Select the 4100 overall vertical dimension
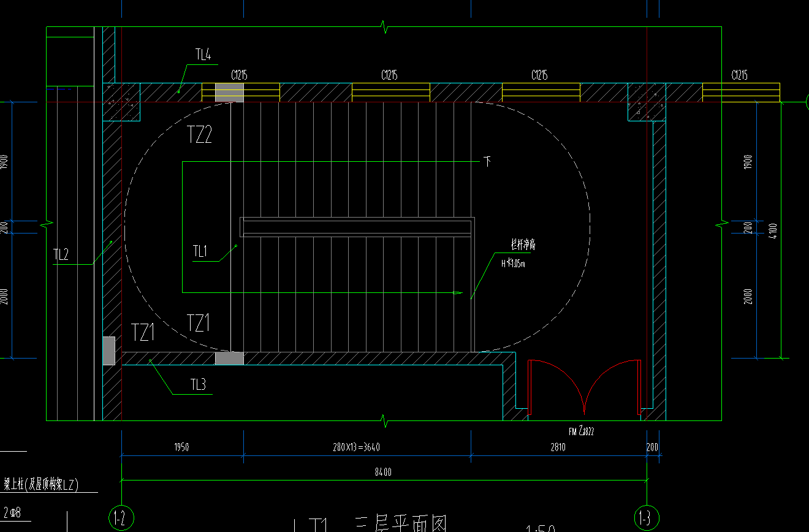 pos(773,230)
